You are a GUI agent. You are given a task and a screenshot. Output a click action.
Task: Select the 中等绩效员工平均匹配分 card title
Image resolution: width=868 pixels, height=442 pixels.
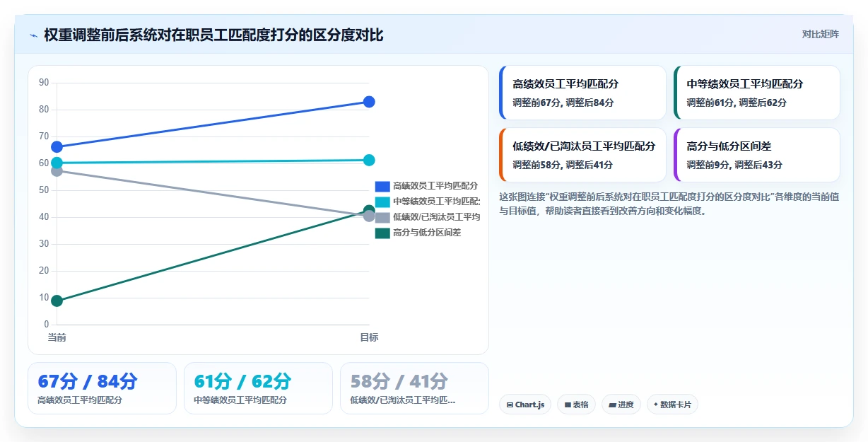click(x=745, y=84)
